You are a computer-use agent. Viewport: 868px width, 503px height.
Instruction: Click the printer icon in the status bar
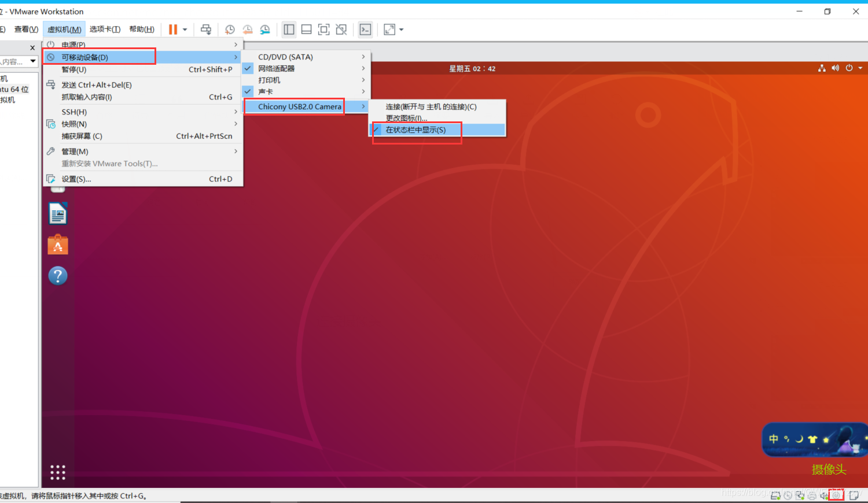(812, 495)
